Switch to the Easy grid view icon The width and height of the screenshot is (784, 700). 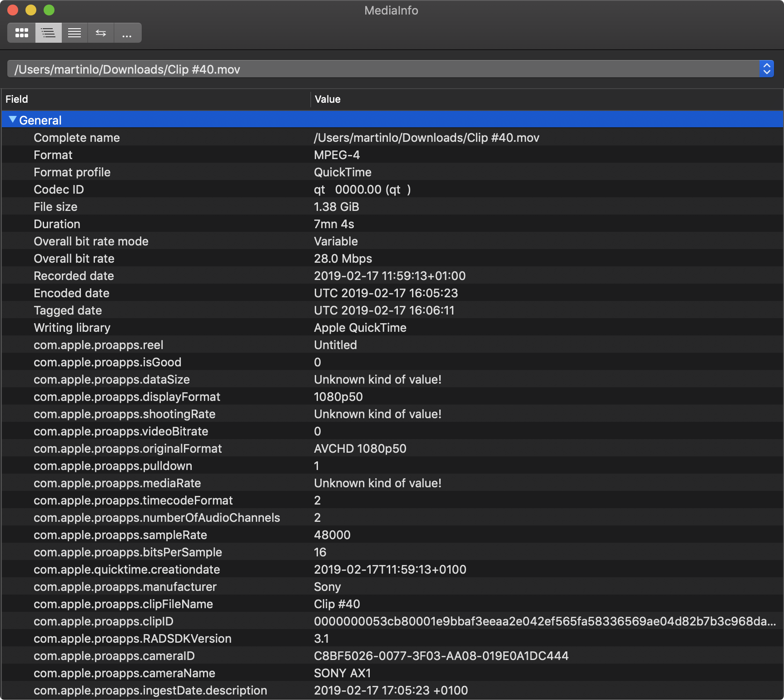pyautogui.click(x=21, y=33)
